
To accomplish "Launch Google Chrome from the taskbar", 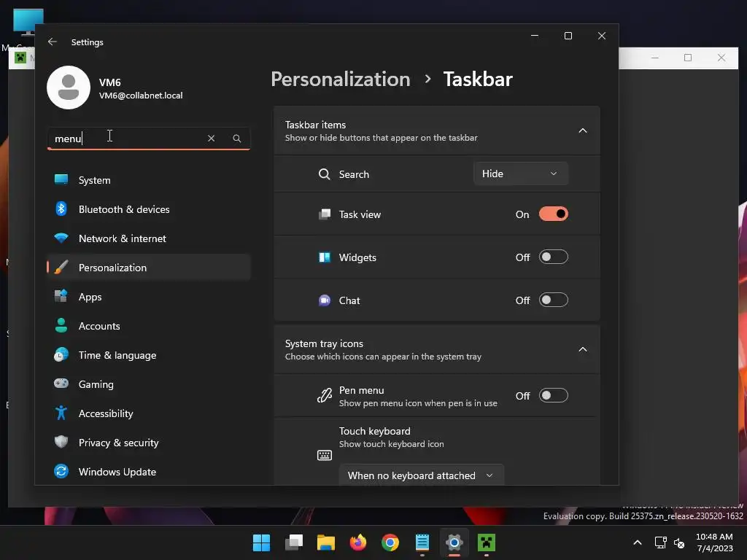I will click(390, 542).
